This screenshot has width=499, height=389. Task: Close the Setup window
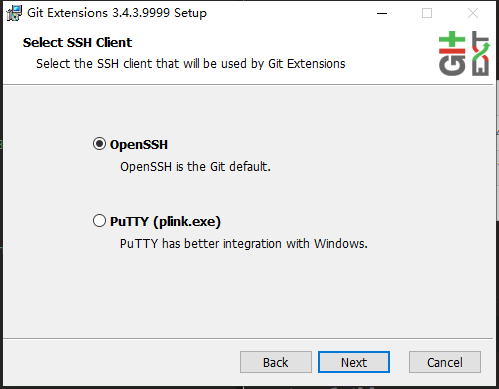pyautogui.click(x=473, y=13)
